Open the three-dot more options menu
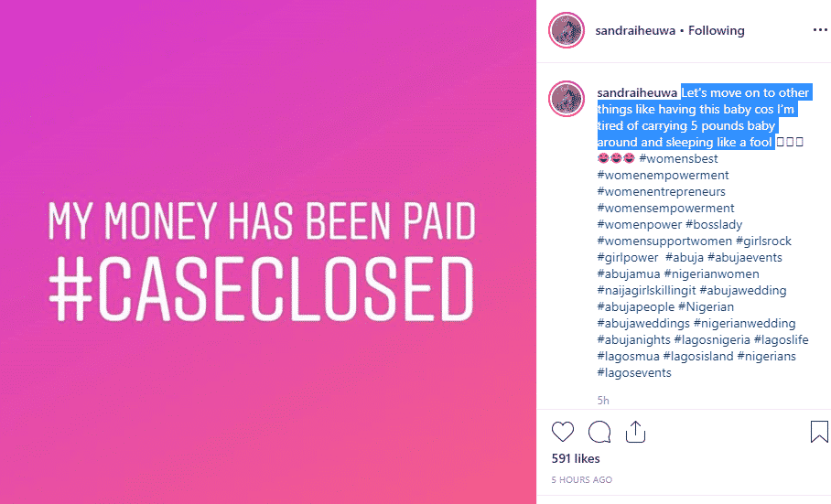This screenshot has height=504, width=831. [819, 30]
